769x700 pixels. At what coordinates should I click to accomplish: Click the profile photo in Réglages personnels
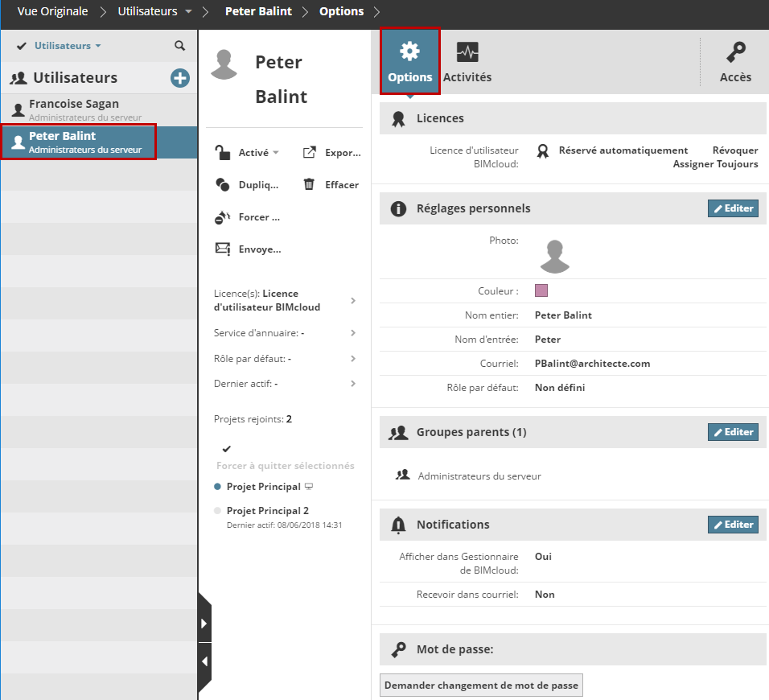coord(555,256)
